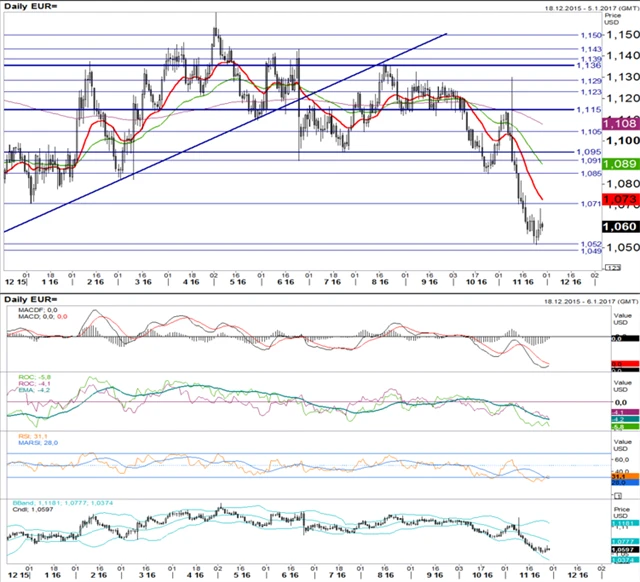The height and width of the screenshot is (582, 640).
Task: Select the 1,143 horizontal level label
Action: (x=591, y=49)
